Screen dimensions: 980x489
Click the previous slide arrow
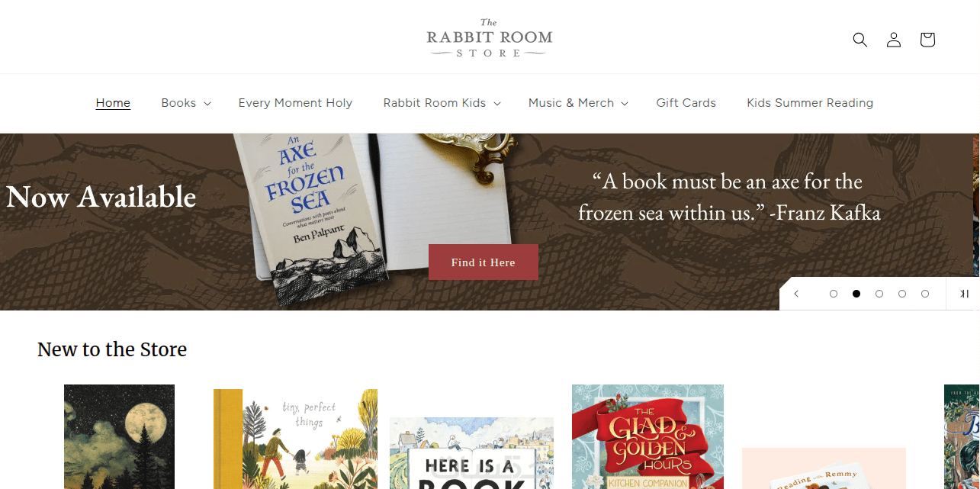tap(796, 294)
